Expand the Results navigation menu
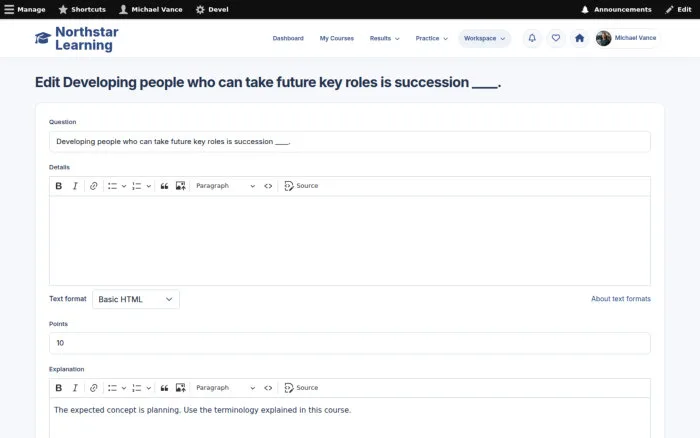Viewport: 700px width, 438px height. pyautogui.click(x=384, y=38)
